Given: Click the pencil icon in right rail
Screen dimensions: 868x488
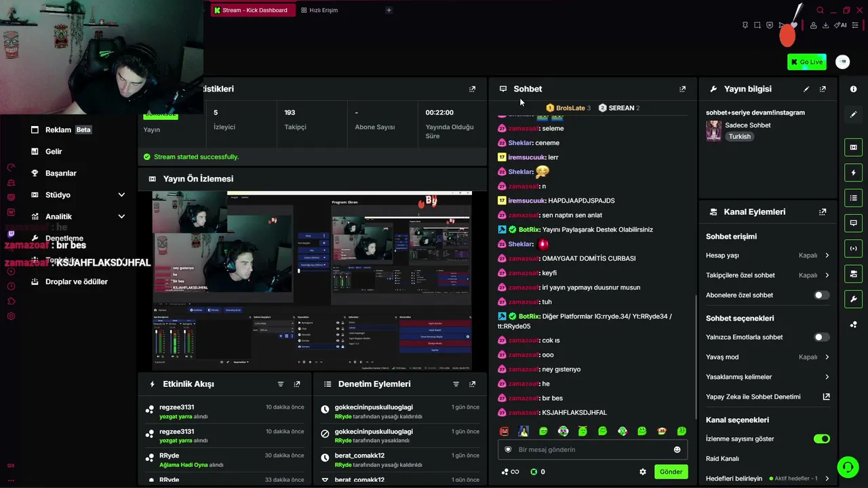Looking at the screenshot, I should (x=854, y=115).
